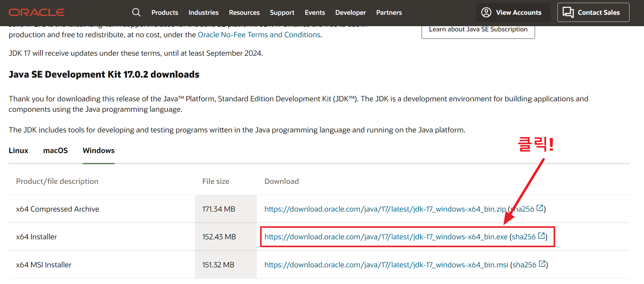Image resolution: width=644 pixels, height=284 pixels.
Task: Click the Download column header
Action: coord(281,181)
